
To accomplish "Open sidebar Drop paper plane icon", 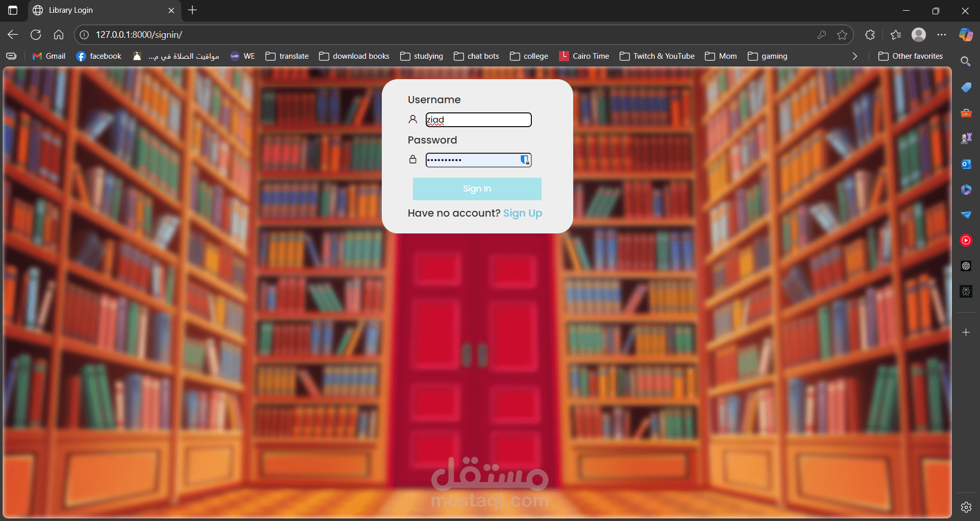I will point(966,215).
